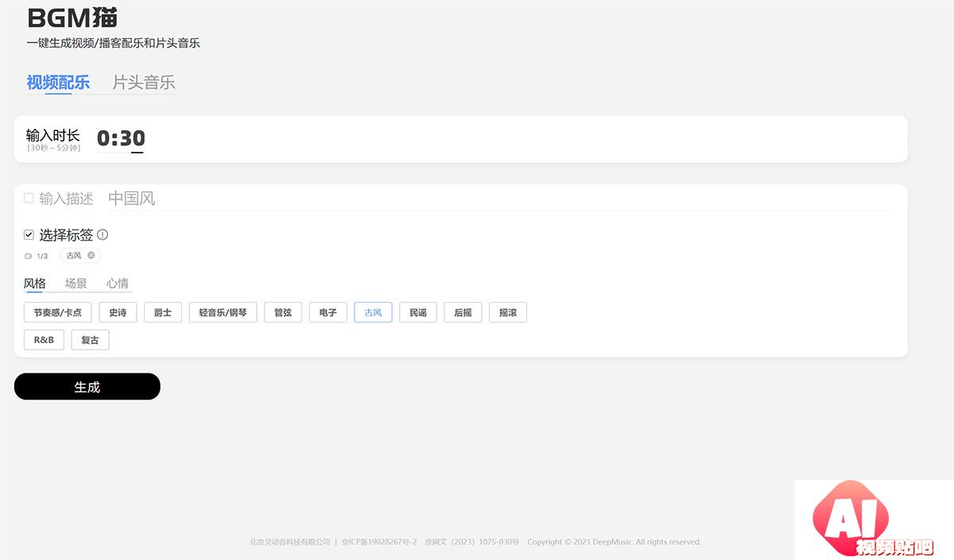Switch to the 场景 tag category
Screen dimensions: 954x560
[x=76, y=284]
